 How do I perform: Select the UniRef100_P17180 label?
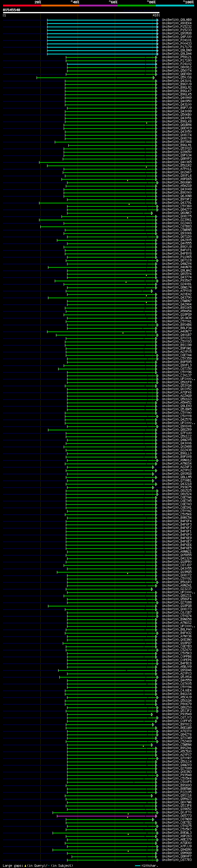[x=177, y=61]
